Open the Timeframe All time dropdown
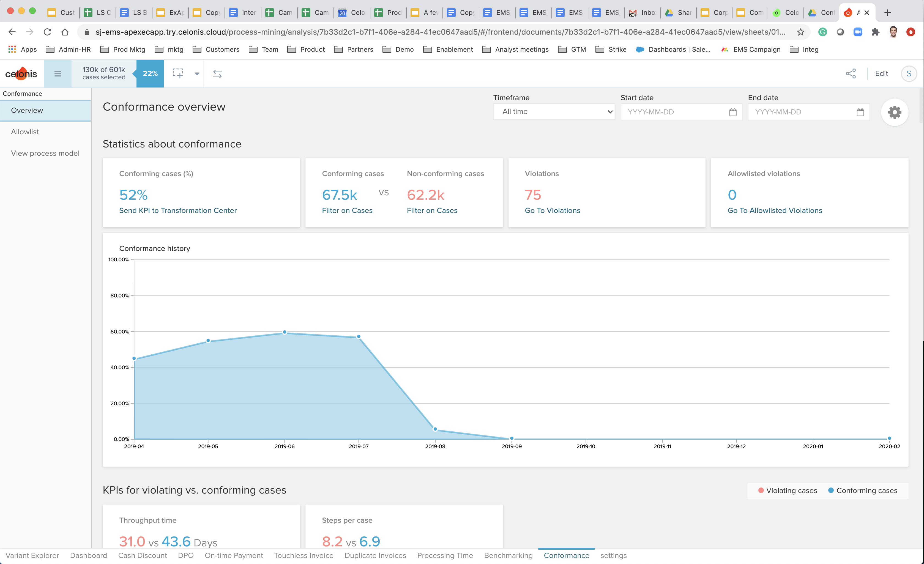 click(x=554, y=111)
